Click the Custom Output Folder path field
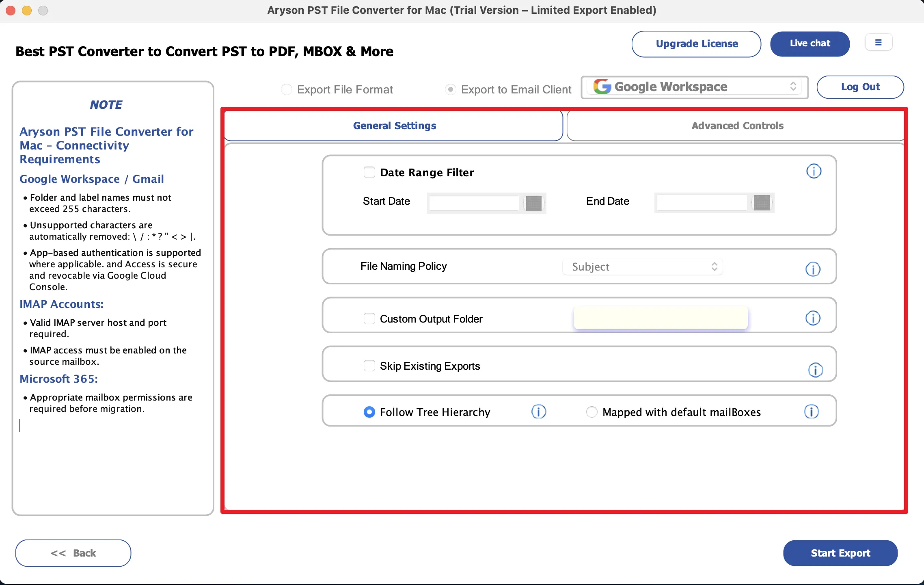 [x=661, y=318]
